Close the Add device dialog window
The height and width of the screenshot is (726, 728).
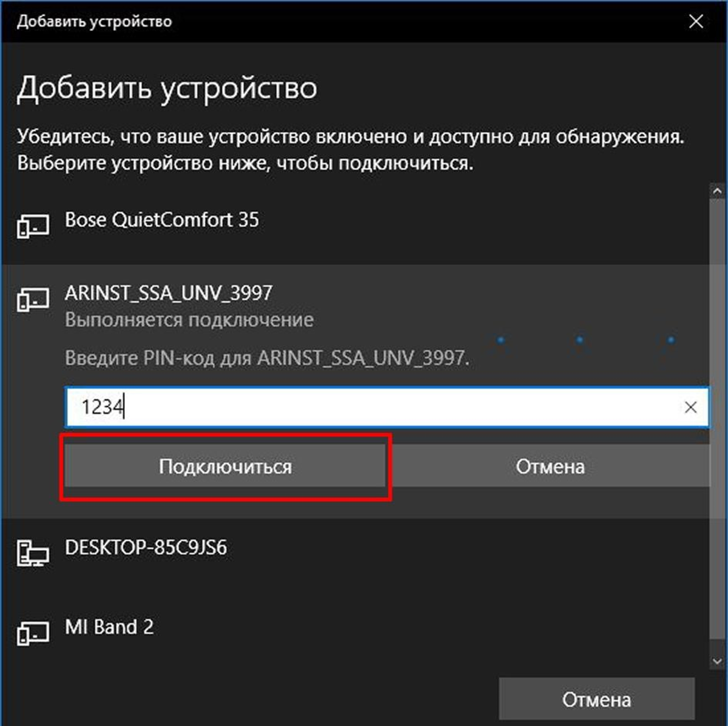[696, 22]
